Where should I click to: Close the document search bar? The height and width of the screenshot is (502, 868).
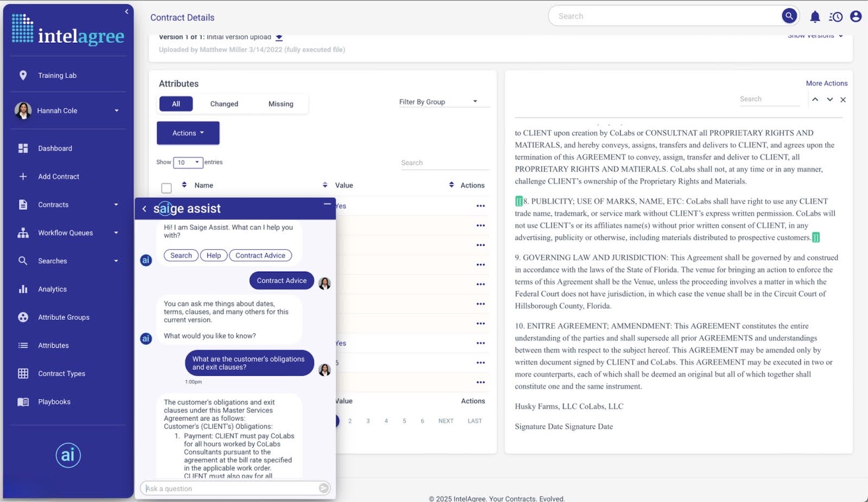click(x=843, y=100)
